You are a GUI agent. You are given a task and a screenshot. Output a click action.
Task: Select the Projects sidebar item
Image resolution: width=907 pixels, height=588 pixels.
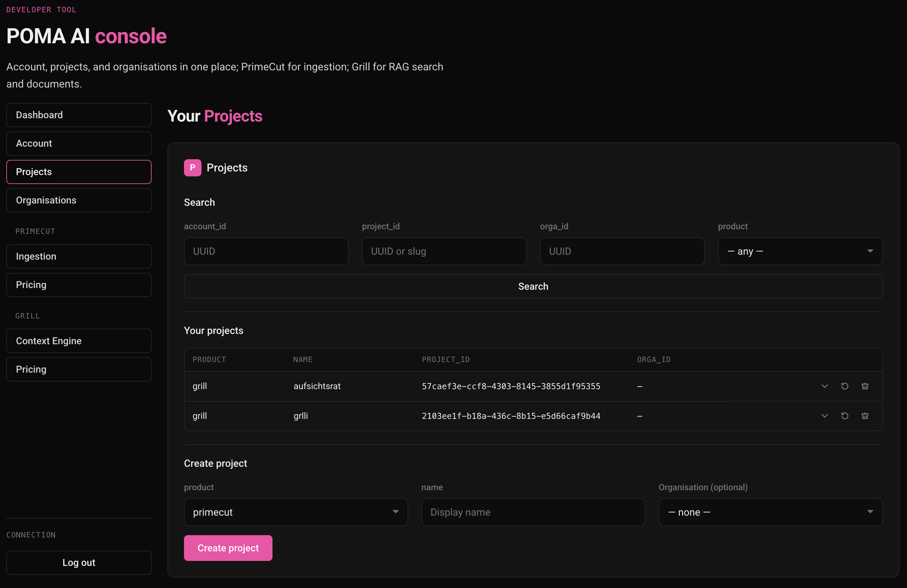point(79,172)
